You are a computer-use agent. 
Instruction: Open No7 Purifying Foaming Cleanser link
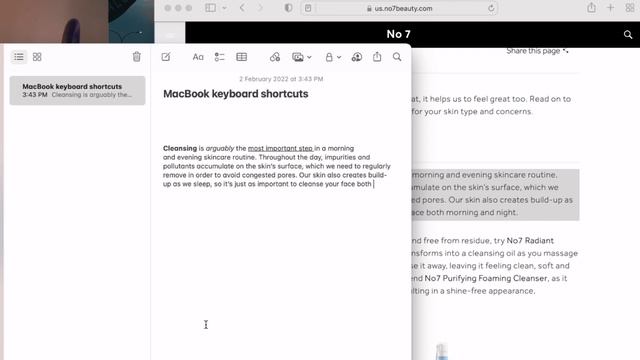point(486,278)
